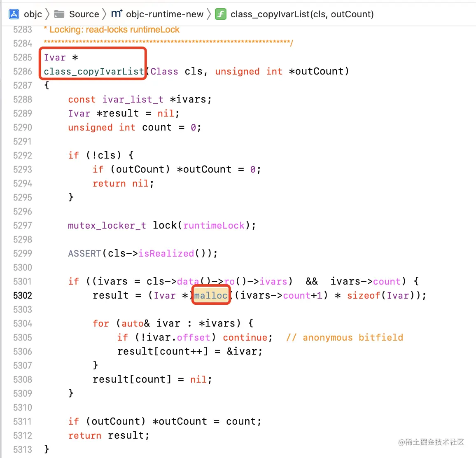
Task: Open the objc breadcrumb item
Action: pyautogui.click(x=33, y=14)
